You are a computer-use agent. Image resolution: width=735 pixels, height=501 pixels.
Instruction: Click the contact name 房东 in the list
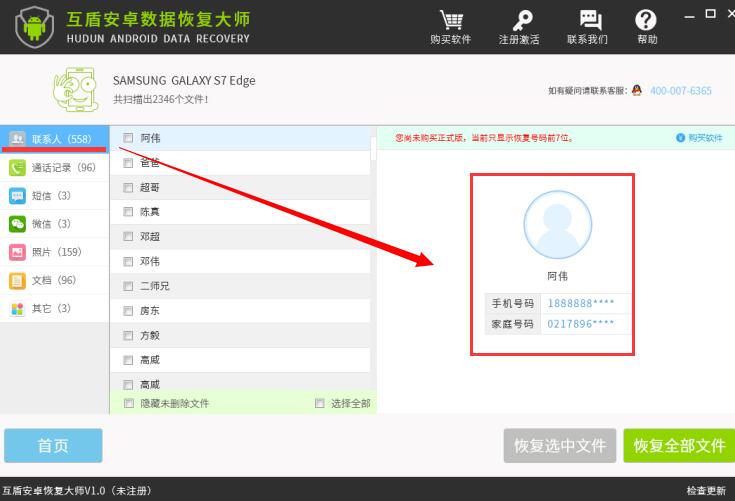point(150,311)
